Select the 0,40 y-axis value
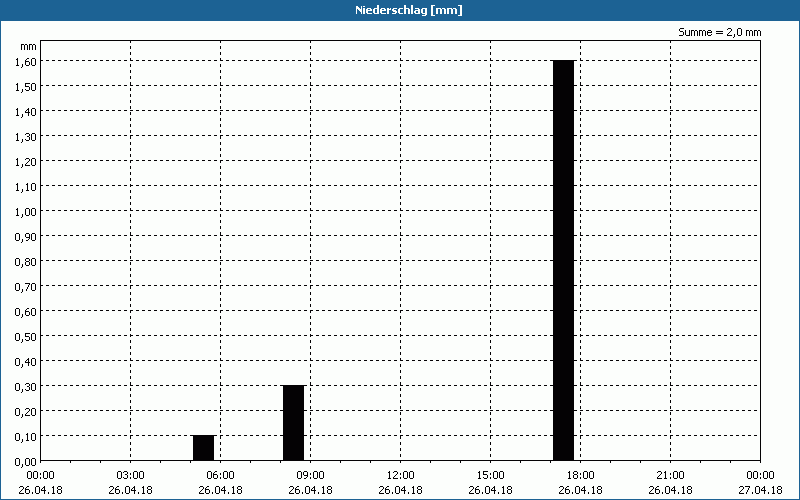The width and height of the screenshot is (800, 500). (26, 361)
